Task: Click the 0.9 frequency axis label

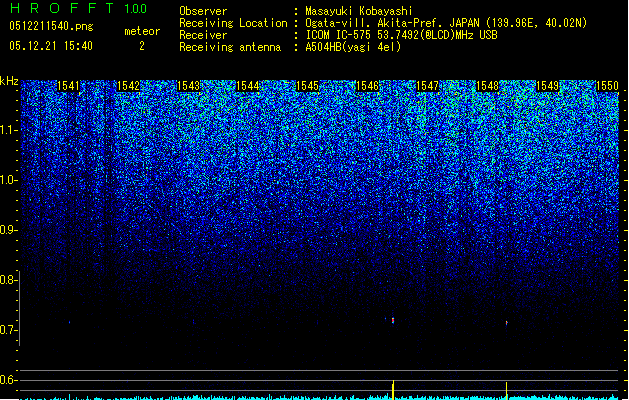Action: 8,230
